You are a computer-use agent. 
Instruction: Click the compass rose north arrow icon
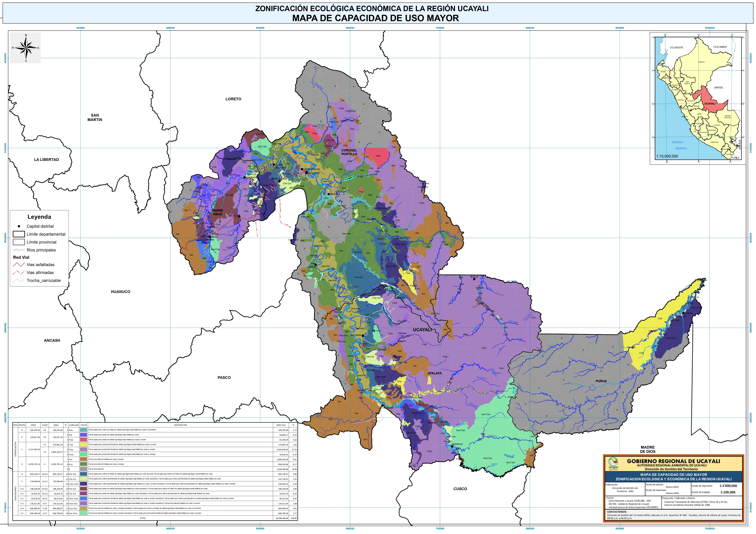coord(26,48)
